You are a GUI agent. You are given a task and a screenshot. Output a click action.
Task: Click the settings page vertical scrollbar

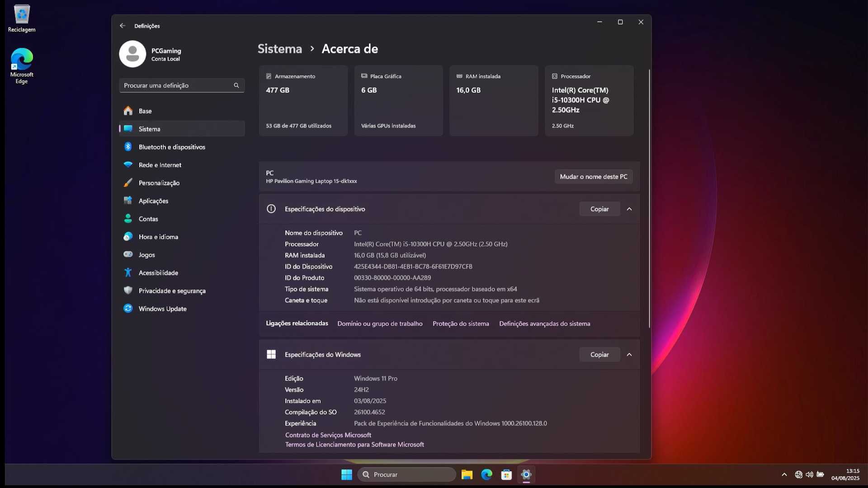coord(650,199)
